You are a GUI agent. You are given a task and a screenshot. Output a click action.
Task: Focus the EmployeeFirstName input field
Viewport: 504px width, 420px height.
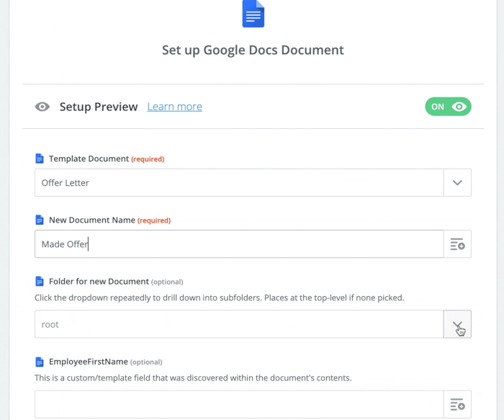[239, 405]
